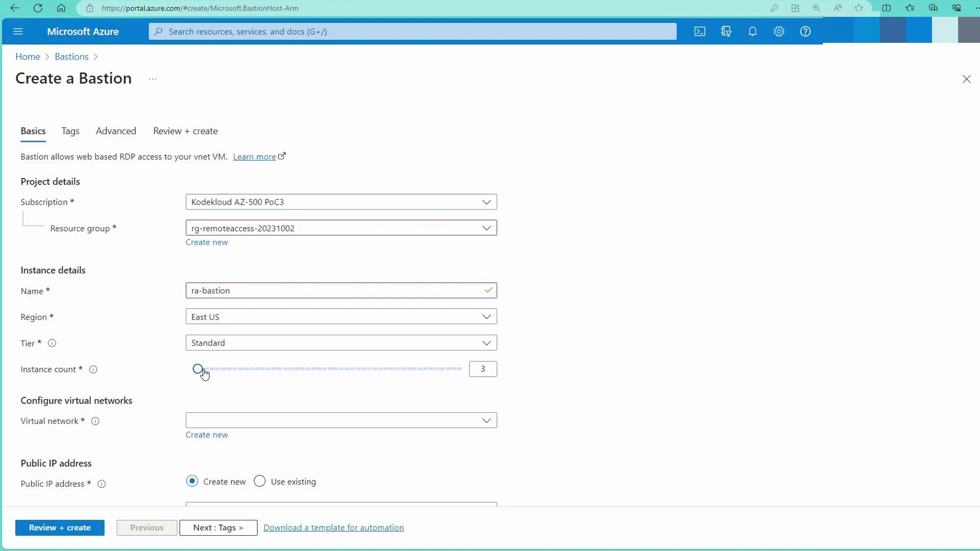Click the Instance count slider handle
The width and height of the screenshot is (980, 551).
pos(198,368)
